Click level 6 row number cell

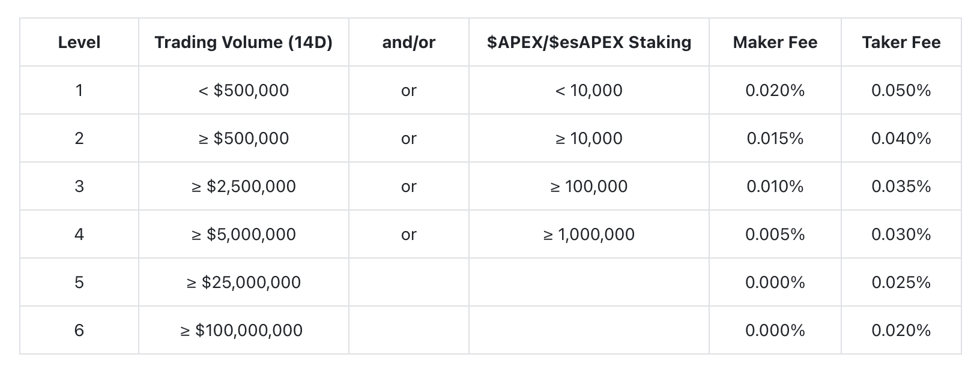point(79,330)
